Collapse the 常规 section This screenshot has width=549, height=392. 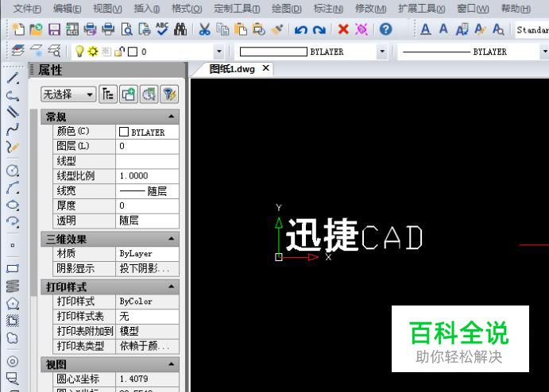(x=171, y=117)
